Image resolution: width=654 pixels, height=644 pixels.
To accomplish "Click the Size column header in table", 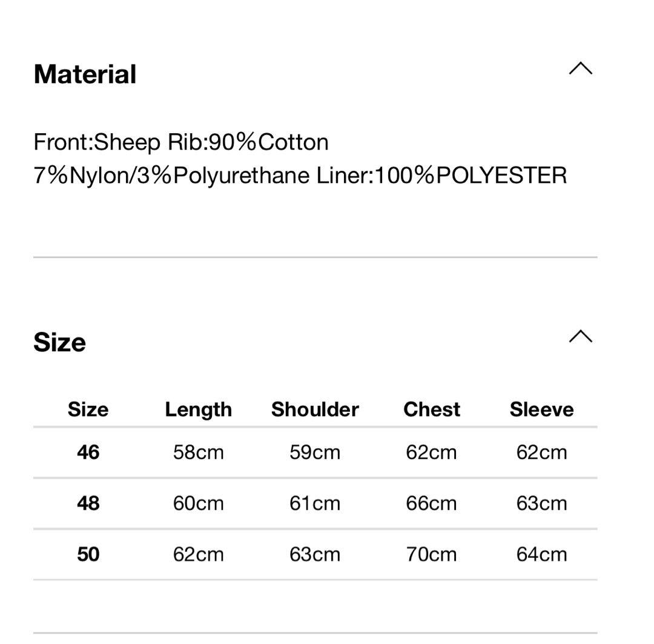I will tap(88, 410).
